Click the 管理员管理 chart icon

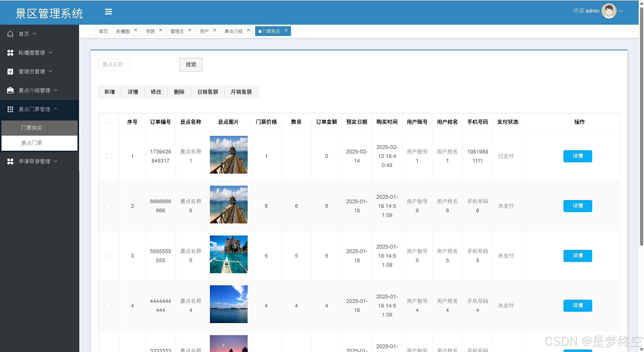tap(10, 71)
